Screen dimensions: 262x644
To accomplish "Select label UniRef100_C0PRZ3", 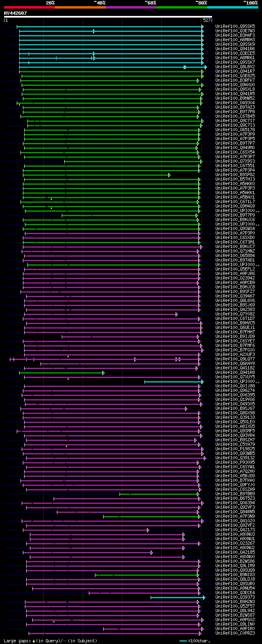I will pyautogui.click(x=235, y=633).
